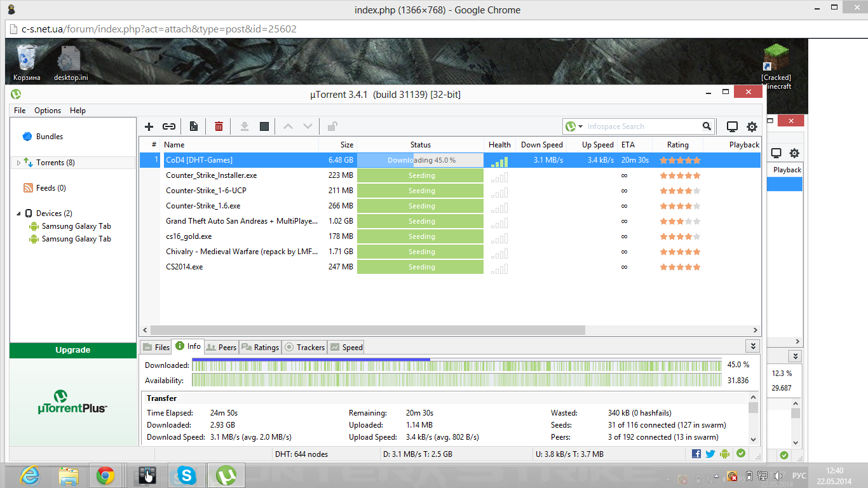Click the Chrome address bar URL
Image resolution: width=868 pixels, height=488 pixels.
[159, 29]
